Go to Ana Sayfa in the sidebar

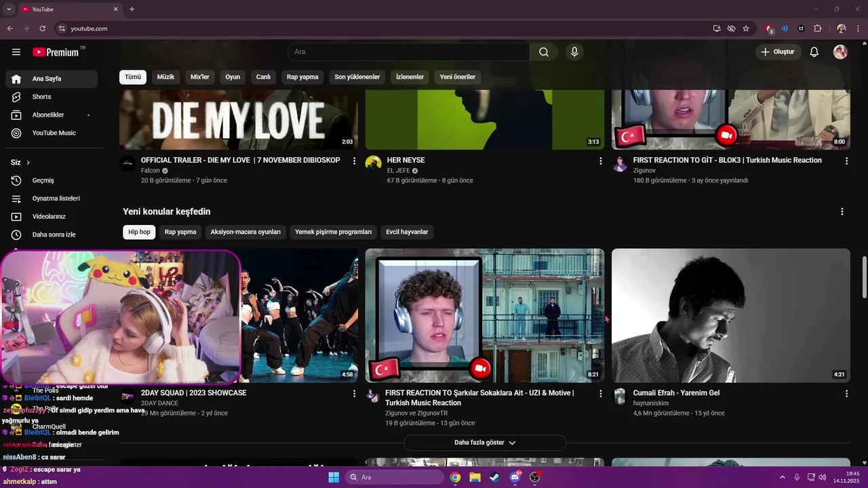pos(52,79)
